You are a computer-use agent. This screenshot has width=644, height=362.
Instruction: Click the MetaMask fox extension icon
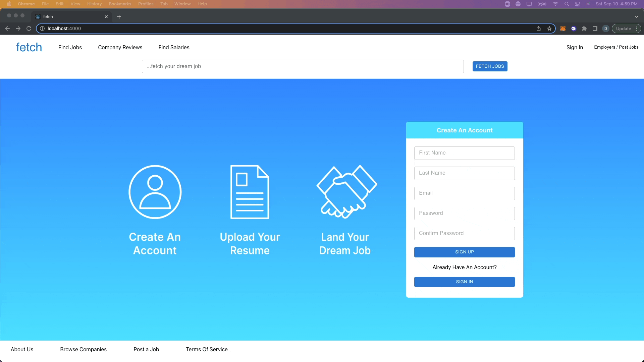(x=563, y=28)
